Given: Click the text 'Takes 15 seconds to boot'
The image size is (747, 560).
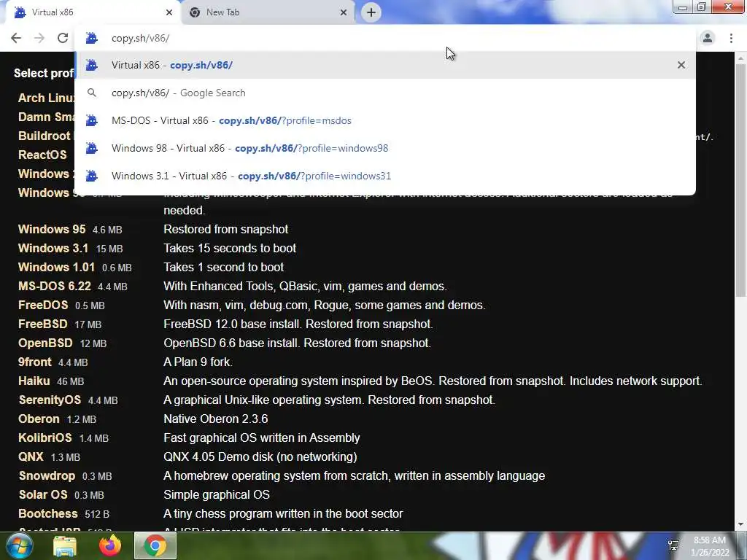Looking at the screenshot, I should tap(230, 248).
